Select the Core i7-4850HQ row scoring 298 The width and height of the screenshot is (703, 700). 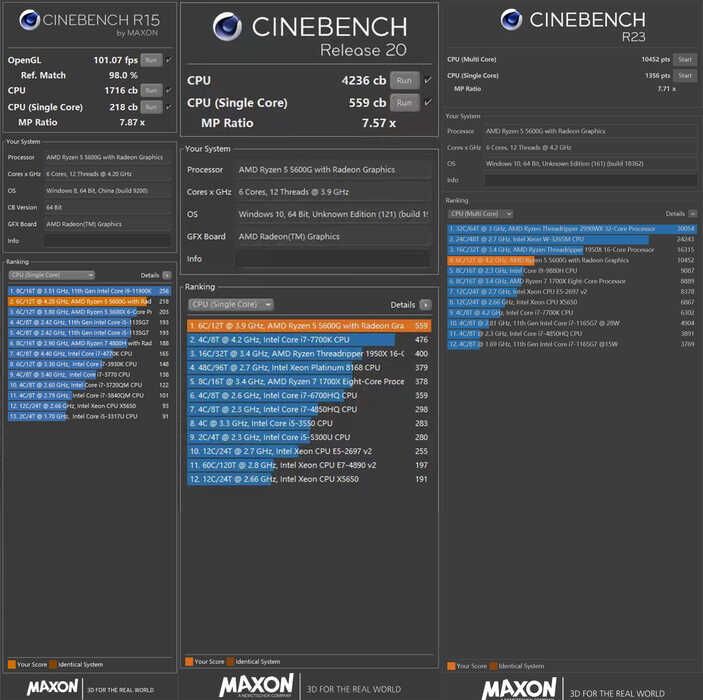[309, 409]
